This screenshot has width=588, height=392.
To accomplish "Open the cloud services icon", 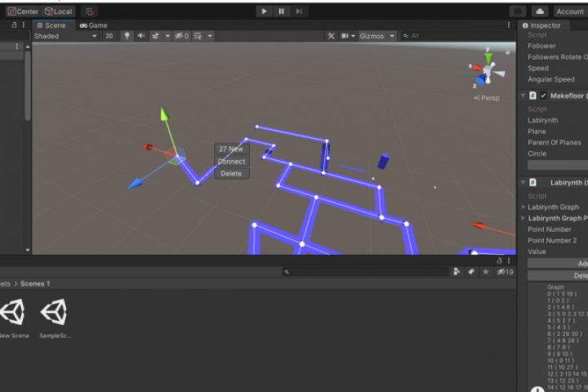I will tap(540, 11).
